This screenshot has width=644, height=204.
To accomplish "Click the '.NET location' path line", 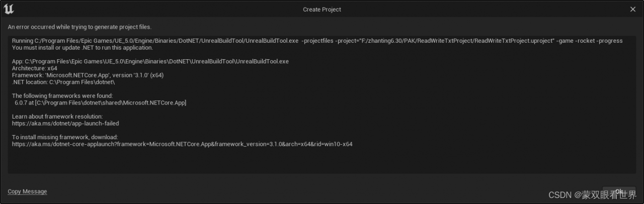I will click(63, 82).
